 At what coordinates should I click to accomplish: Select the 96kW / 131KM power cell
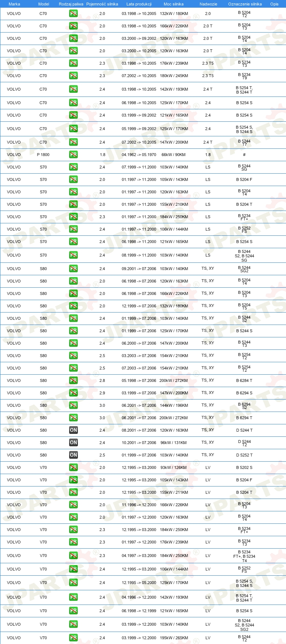click(174, 443)
